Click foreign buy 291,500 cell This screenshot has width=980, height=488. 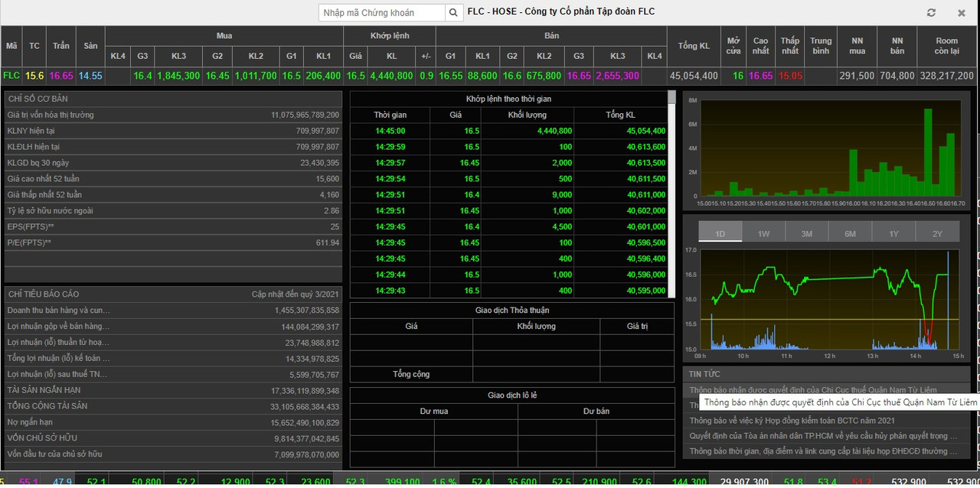857,76
